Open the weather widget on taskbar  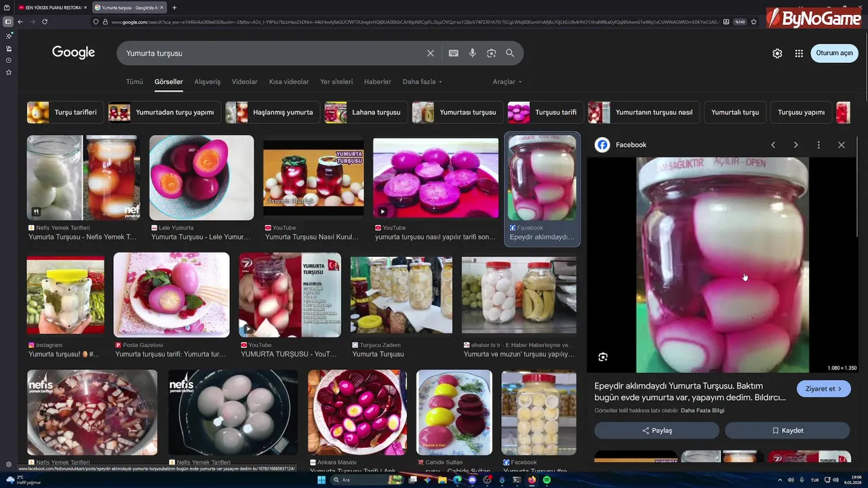[x=23, y=480]
